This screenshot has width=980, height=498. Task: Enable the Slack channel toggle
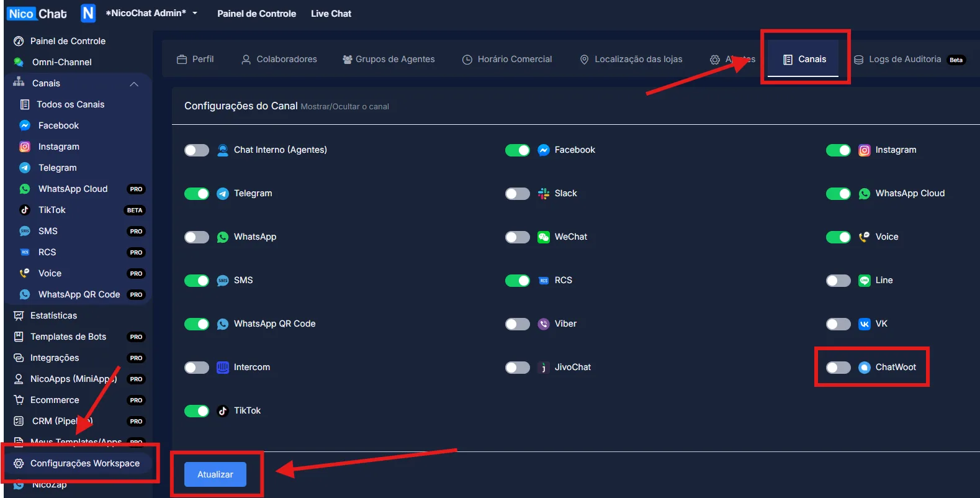click(518, 194)
